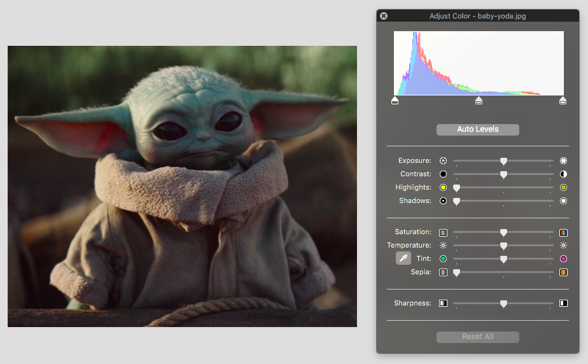Click the Sharpness label
Image resolution: width=588 pixels, height=364 pixels.
412,303
